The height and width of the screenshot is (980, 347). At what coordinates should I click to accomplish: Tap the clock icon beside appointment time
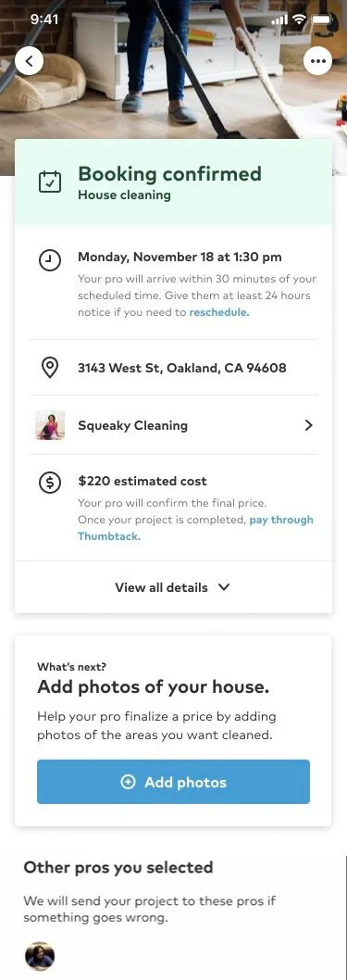point(50,260)
